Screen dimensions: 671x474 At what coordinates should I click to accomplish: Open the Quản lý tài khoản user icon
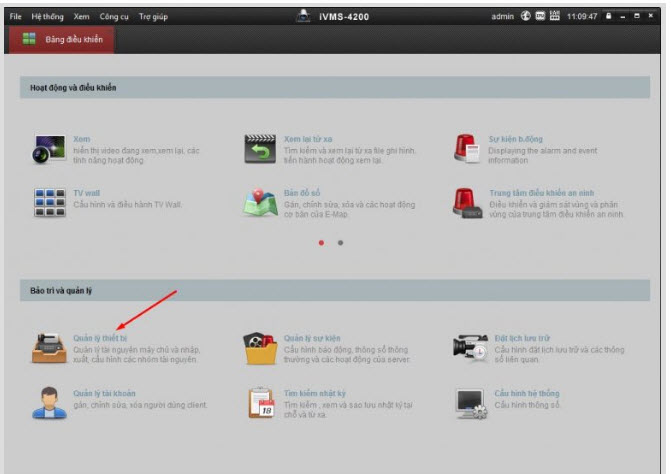pos(49,402)
